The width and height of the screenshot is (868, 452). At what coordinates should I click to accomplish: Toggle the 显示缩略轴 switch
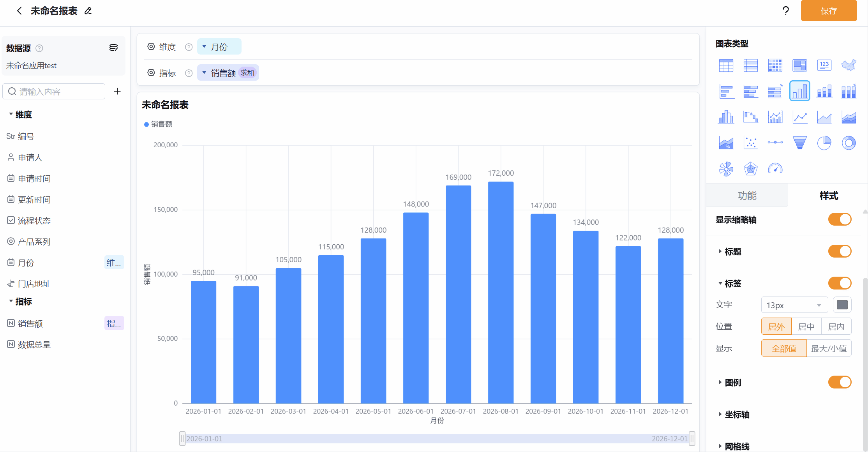tap(840, 219)
